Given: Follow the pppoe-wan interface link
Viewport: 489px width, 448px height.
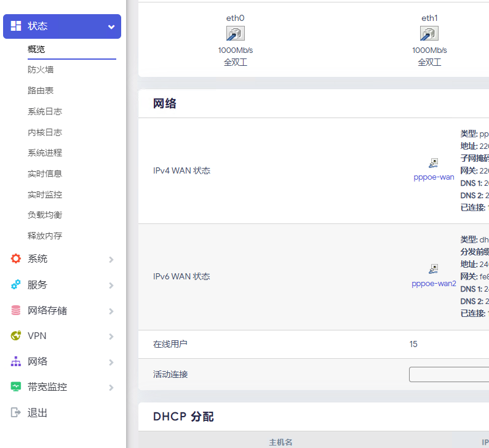Looking at the screenshot, I should pyautogui.click(x=434, y=177).
